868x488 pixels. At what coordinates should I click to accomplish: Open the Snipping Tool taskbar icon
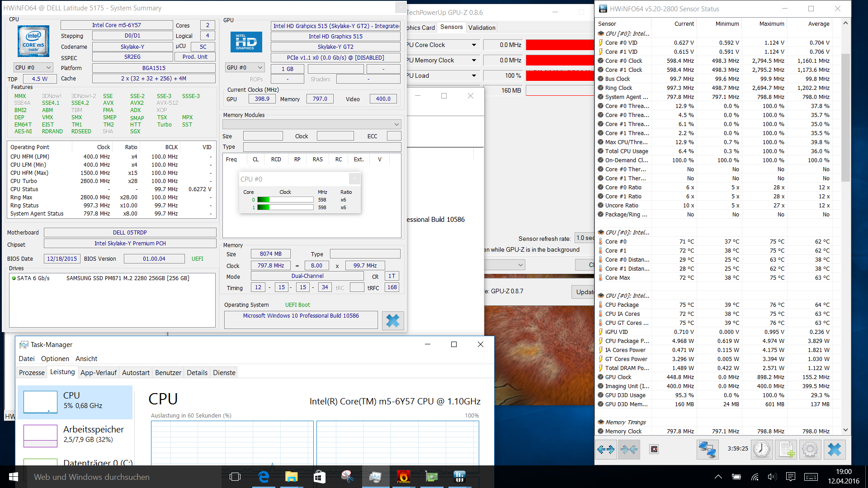347,477
